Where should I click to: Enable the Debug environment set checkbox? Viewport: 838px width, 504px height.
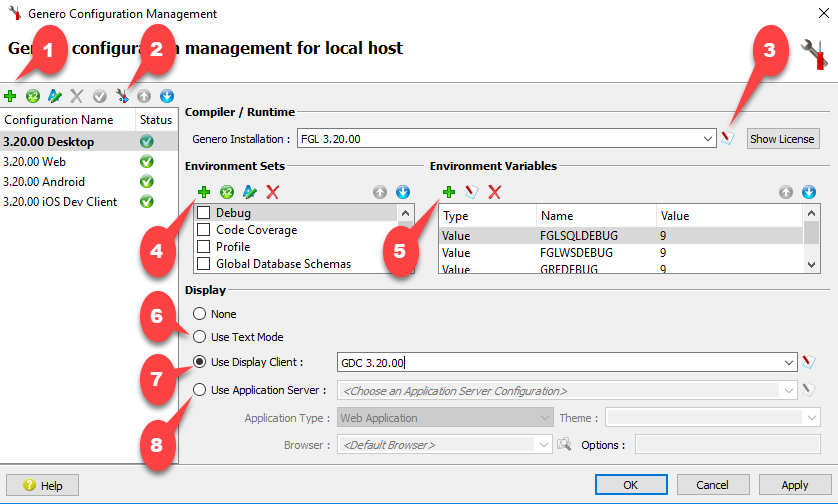[204, 213]
